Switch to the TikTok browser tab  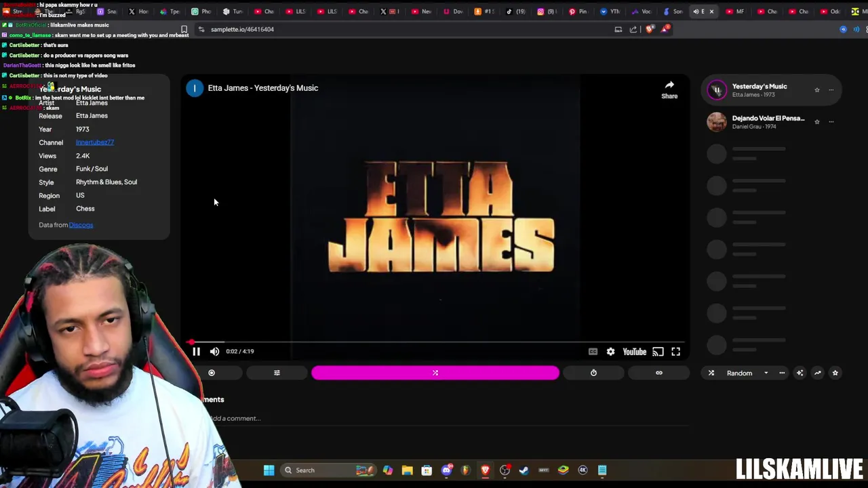(515, 12)
